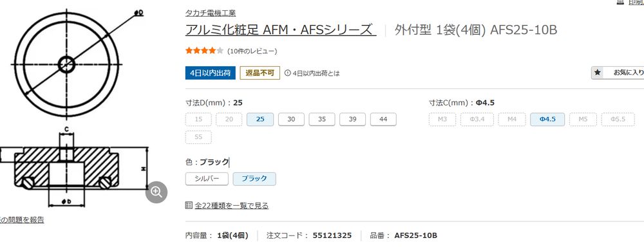This screenshot has width=644, height=247.
Task: Click the part number AFS25-10B text
Action: tap(415, 235)
